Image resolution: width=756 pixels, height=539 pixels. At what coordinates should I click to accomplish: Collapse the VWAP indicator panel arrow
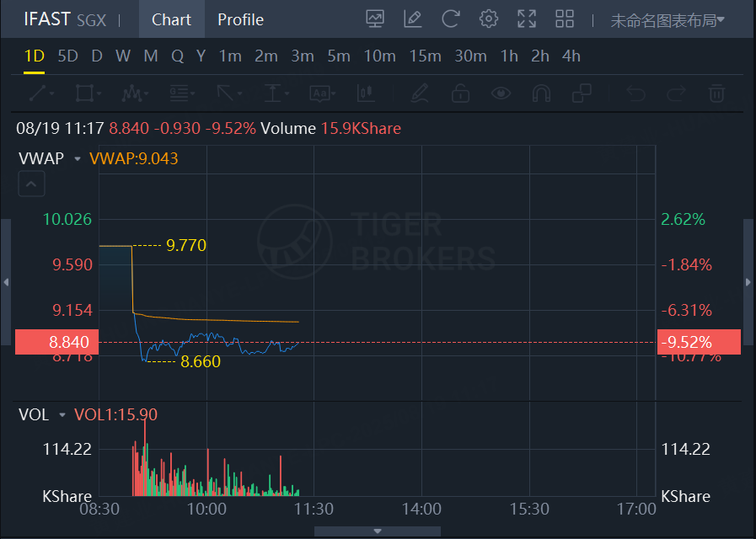pos(32,184)
